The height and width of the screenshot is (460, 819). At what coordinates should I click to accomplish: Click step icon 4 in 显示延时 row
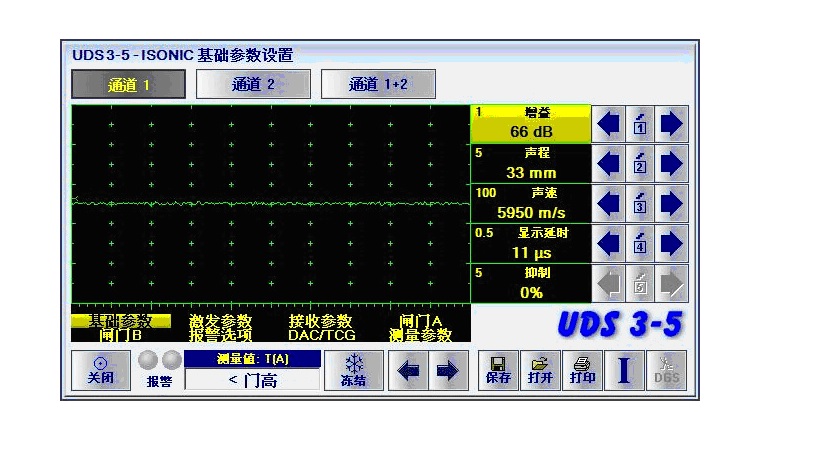640,244
